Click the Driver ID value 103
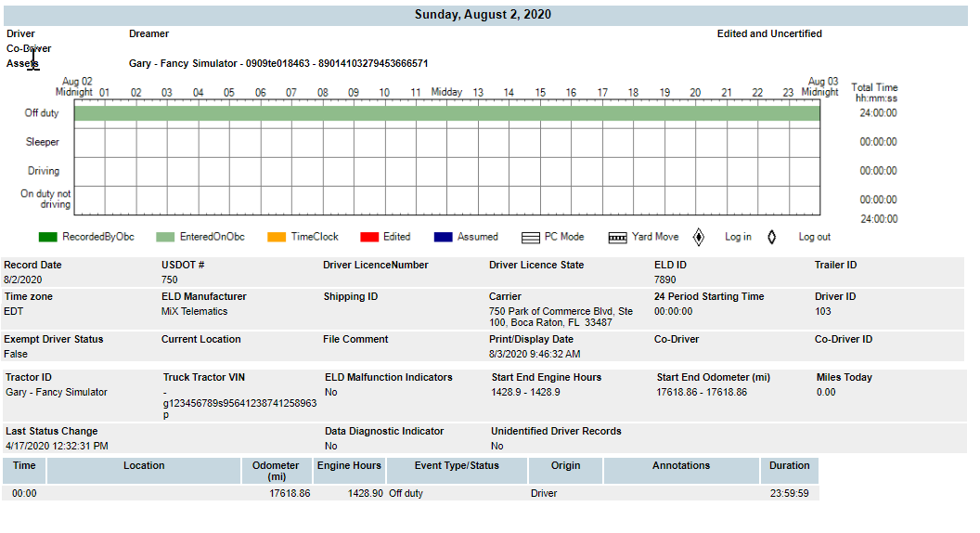 (823, 312)
